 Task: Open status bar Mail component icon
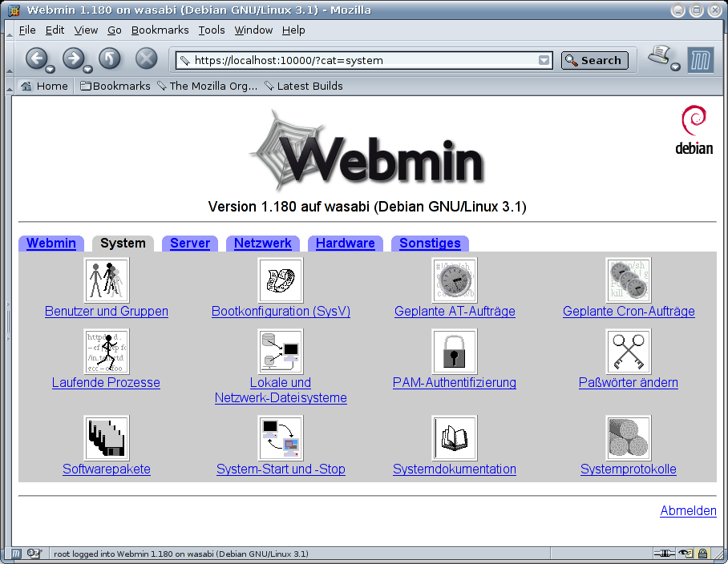click(x=34, y=554)
